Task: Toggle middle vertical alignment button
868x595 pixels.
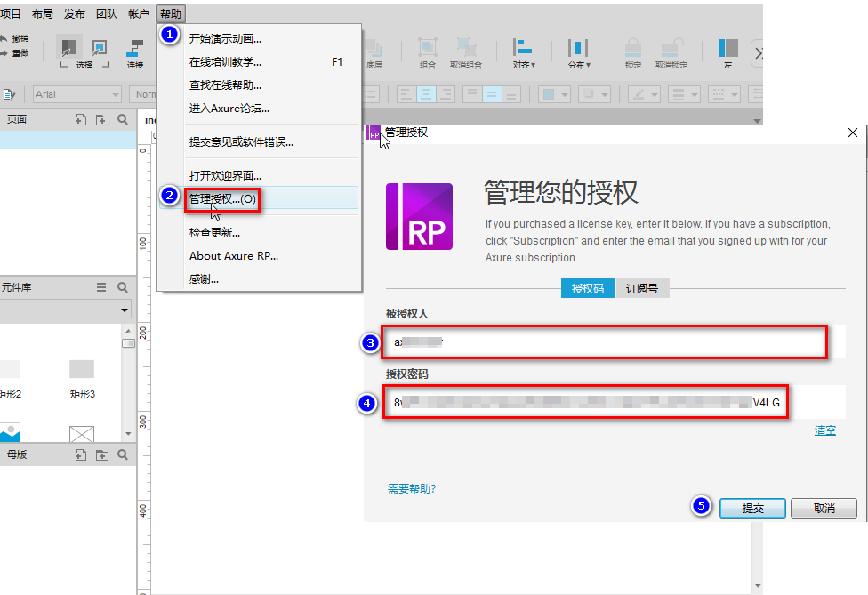Action: click(x=491, y=94)
